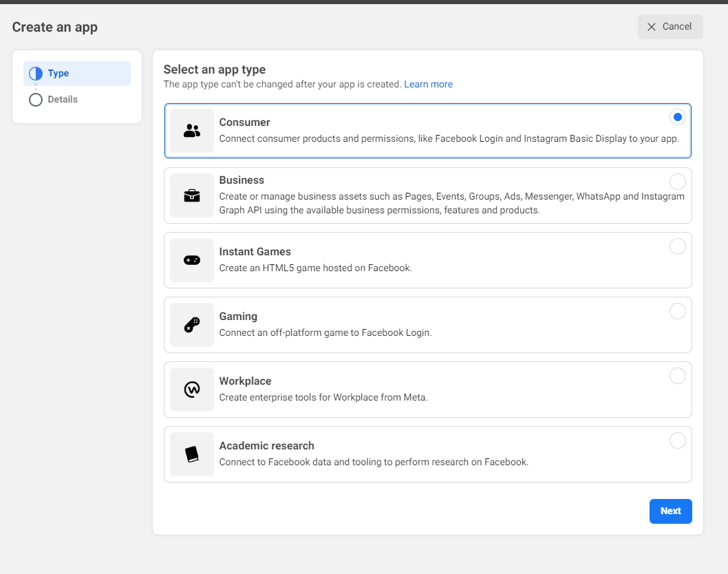Click 'Create enterprise tools for Workplace from Meta.'
The width and height of the screenshot is (728, 574).
point(323,397)
